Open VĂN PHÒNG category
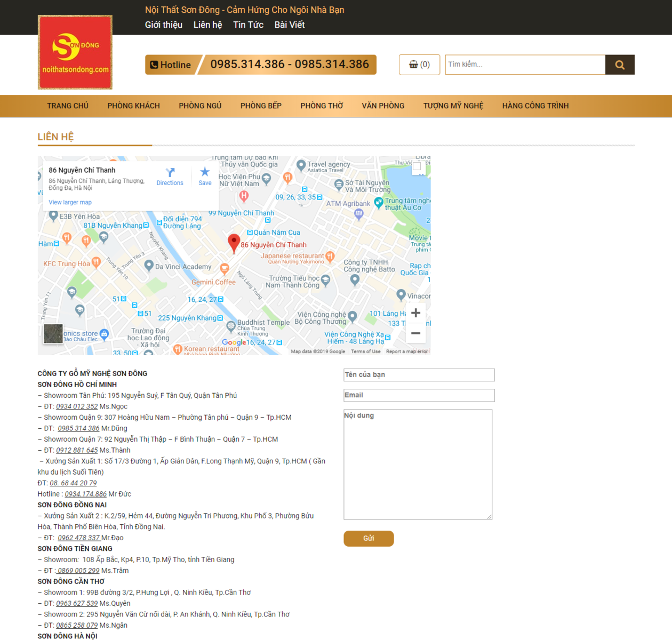This screenshot has height=640, width=672. [x=383, y=106]
